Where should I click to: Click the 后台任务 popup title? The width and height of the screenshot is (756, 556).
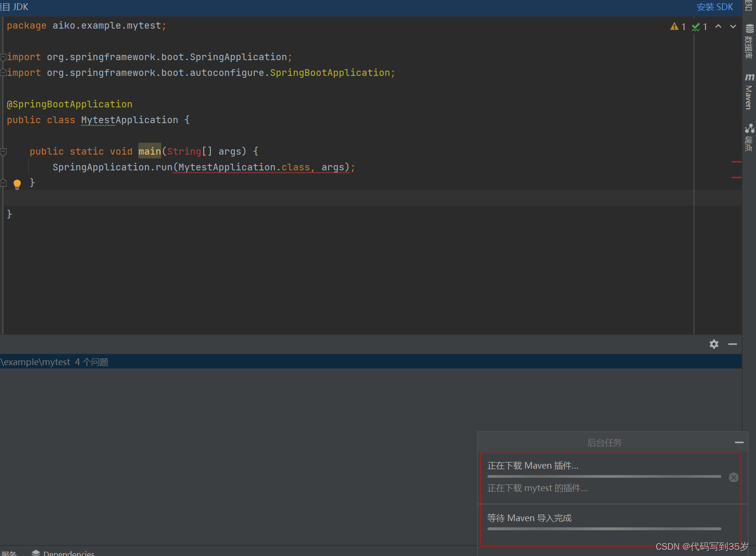604,442
